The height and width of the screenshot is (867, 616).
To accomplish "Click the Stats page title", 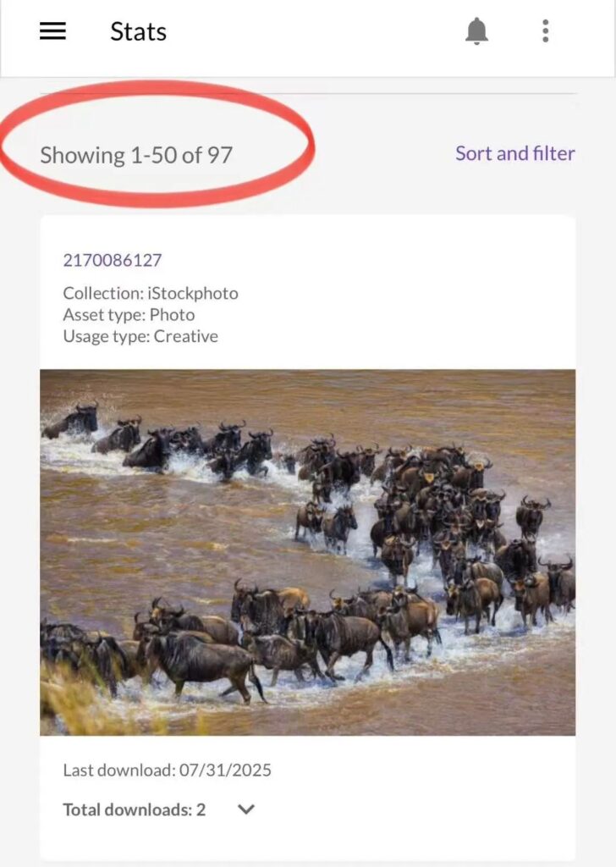I will click(x=138, y=31).
